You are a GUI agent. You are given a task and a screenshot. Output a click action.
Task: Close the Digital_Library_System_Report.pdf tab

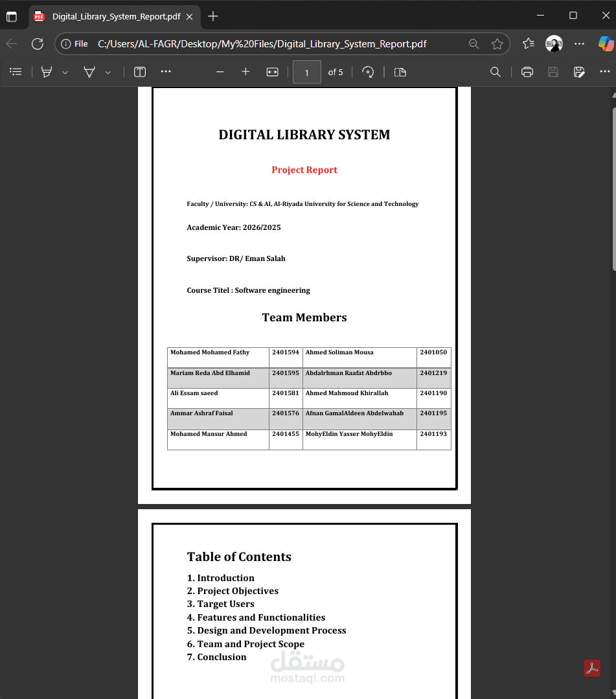189,16
